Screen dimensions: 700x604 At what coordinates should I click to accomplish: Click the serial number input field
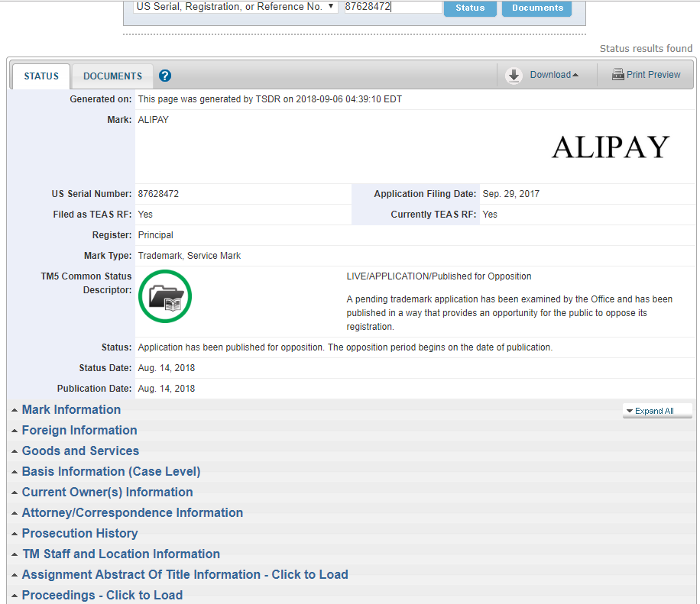[393, 7]
